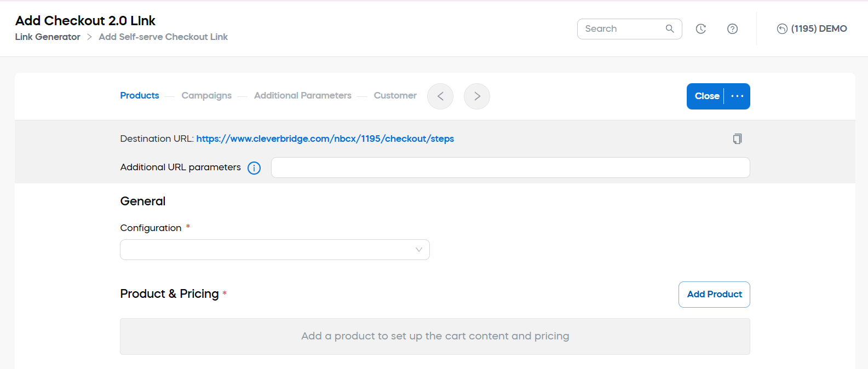The image size is (868, 369).
Task: Copy the destination URL with the copy icon
Action: [x=737, y=139]
